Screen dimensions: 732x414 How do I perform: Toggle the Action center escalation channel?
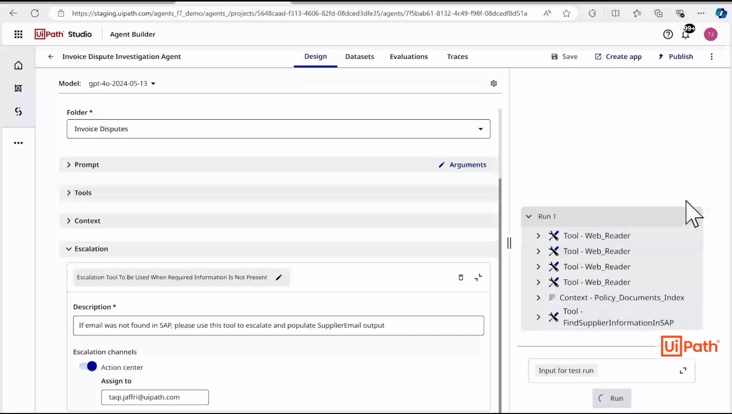click(88, 366)
